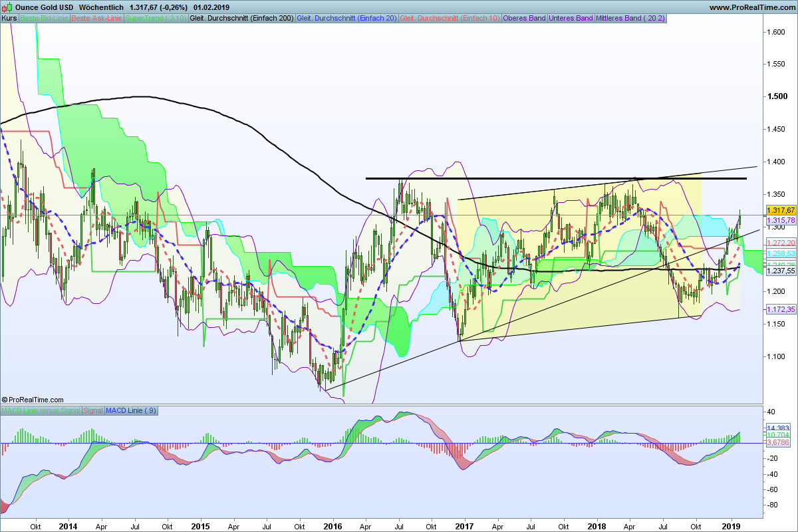Select the red Signal legend label
This screenshot has height=532, width=798.
coord(93,410)
